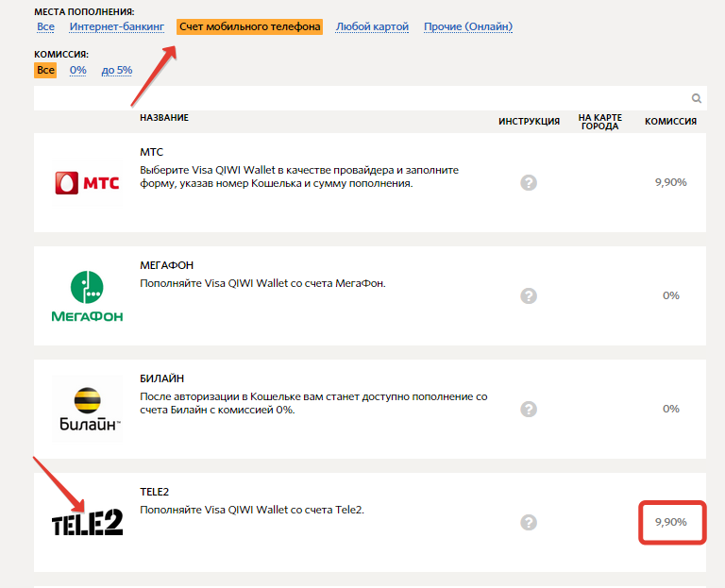725x588 pixels.
Task: Filter by 0% commission
Action: (x=77, y=71)
